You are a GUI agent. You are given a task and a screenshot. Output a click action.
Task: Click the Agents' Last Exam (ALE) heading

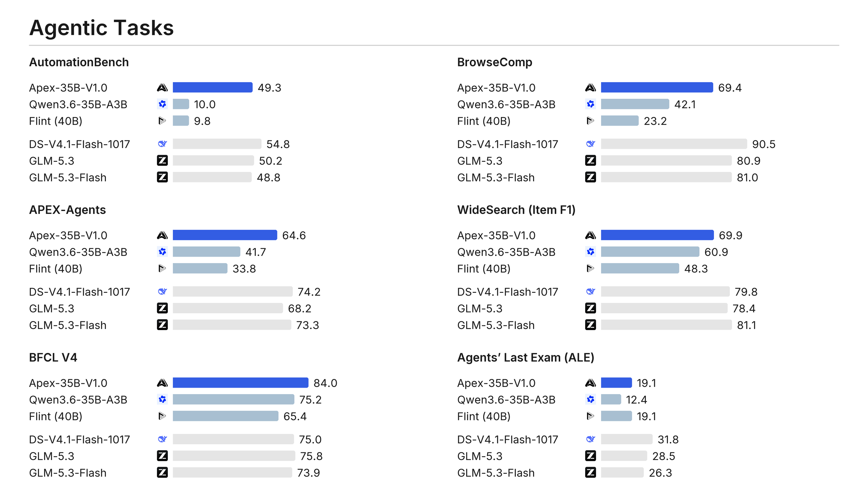526,358
